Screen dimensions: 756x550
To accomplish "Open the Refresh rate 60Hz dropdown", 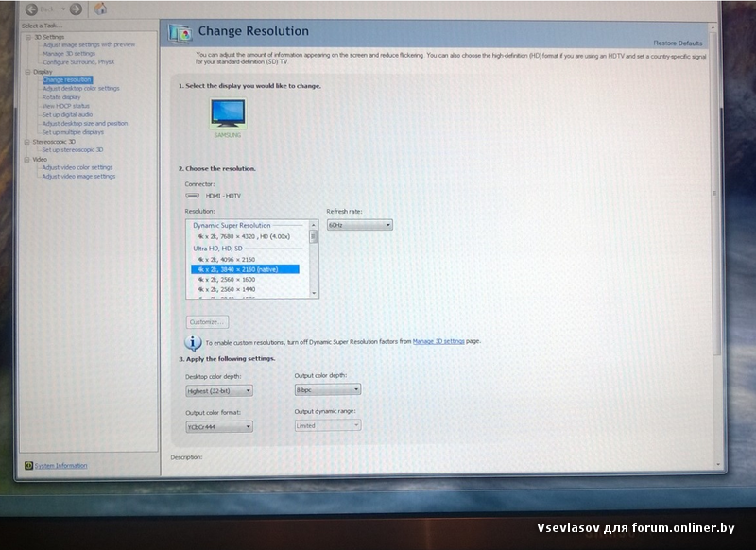I will (360, 225).
